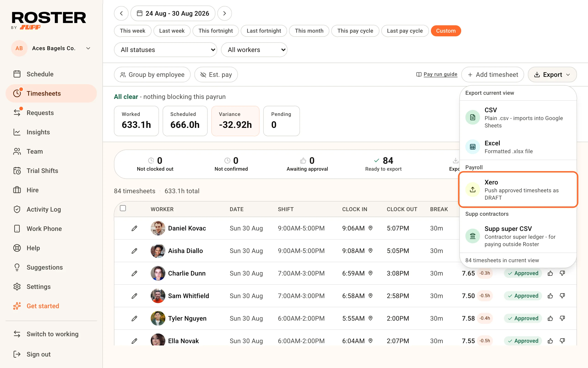
Task: Toggle Group by employee
Action: click(x=152, y=75)
